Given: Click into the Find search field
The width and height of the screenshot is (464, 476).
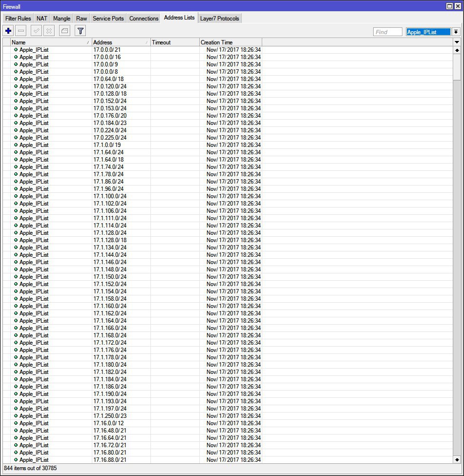Looking at the screenshot, I should (x=388, y=32).
